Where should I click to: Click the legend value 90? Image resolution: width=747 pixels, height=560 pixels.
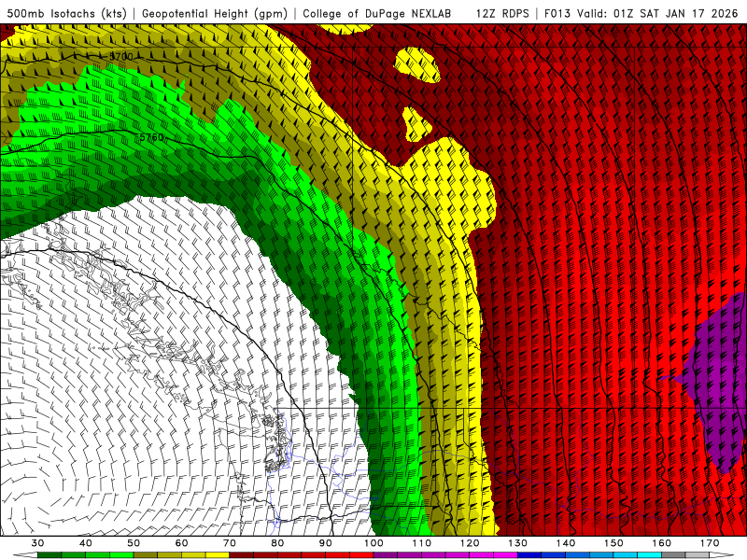326,543
